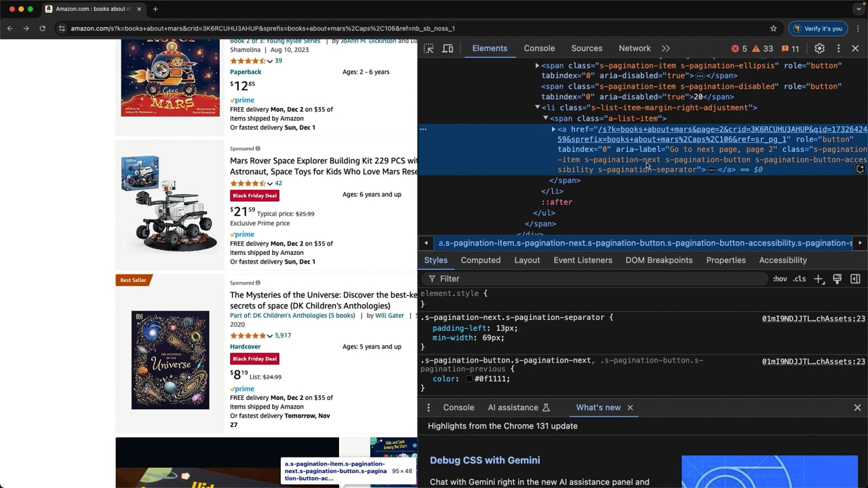Toggle the :hov element state button
868x488 pixels.
tap(780, 279)
